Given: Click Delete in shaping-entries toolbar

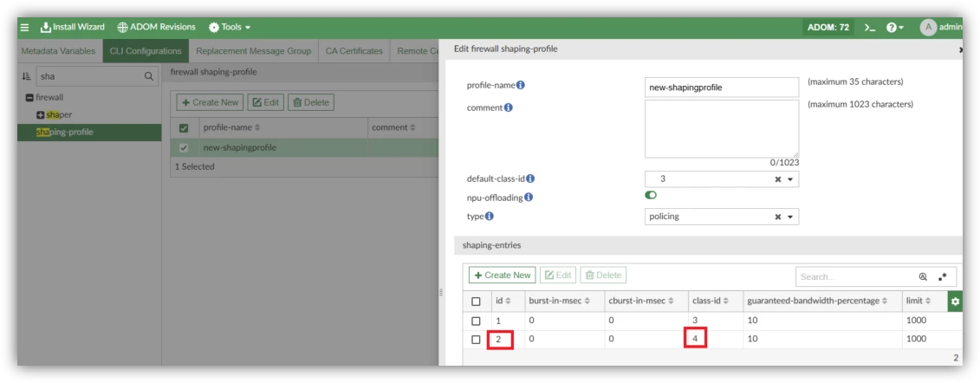Looking at the screenshot, I should 603,275.
